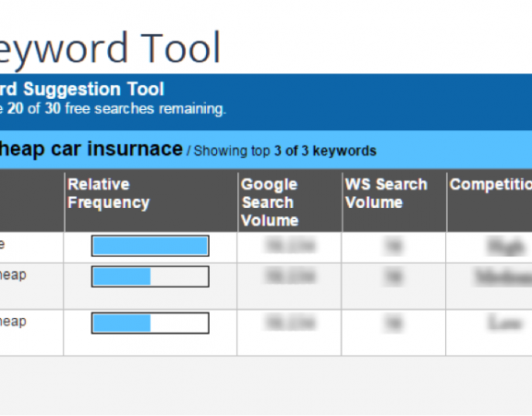Screen dimensions: 532x416
Task: Click blurred Google volume in third row
Action: coord(290,323)
